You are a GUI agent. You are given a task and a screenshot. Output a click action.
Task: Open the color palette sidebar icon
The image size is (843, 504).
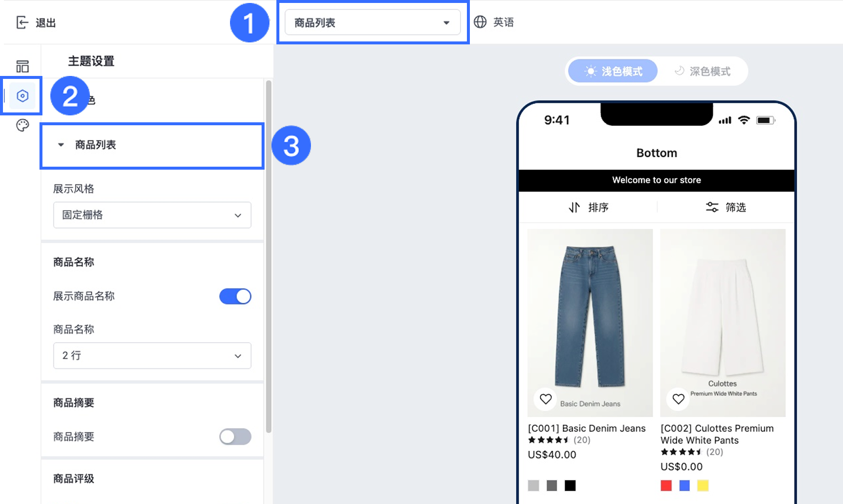click(x=22, y=125)
